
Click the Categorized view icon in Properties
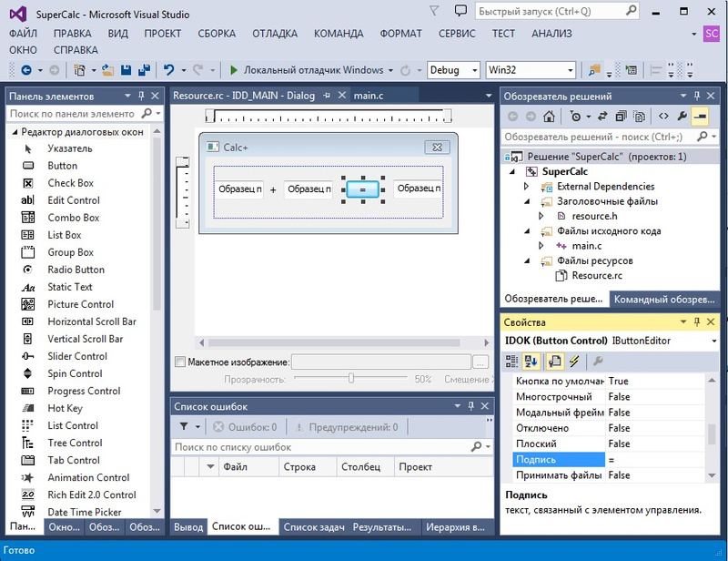point(512,361)
